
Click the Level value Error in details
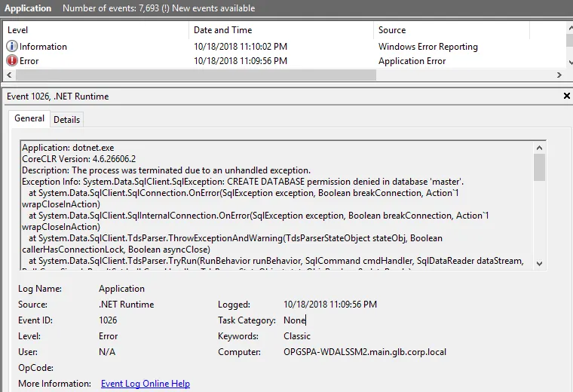tap(108, 336)
